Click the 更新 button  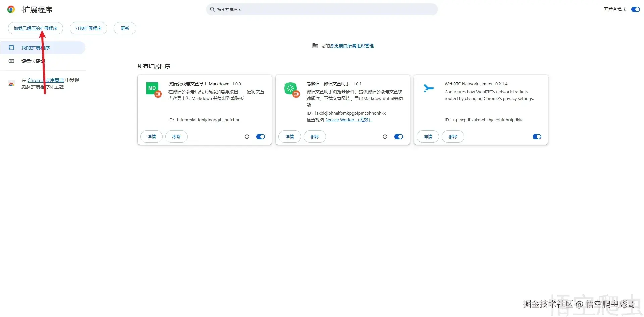(x=125, y=28)
